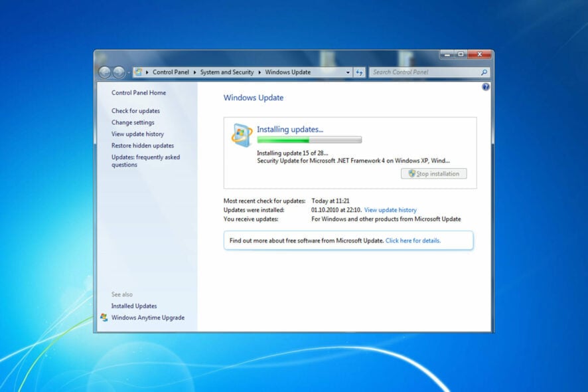Click the search magnifier icon

(484, 72)
